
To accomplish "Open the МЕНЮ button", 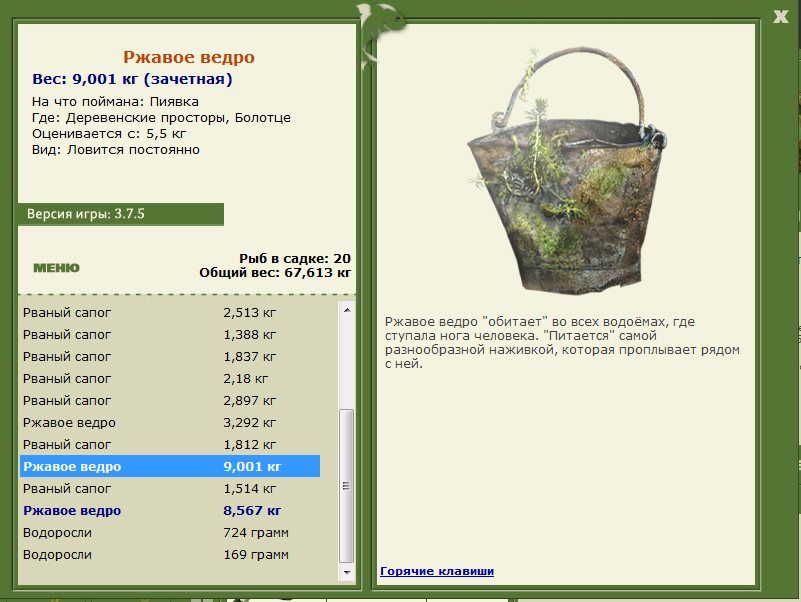I will [56, 268].
